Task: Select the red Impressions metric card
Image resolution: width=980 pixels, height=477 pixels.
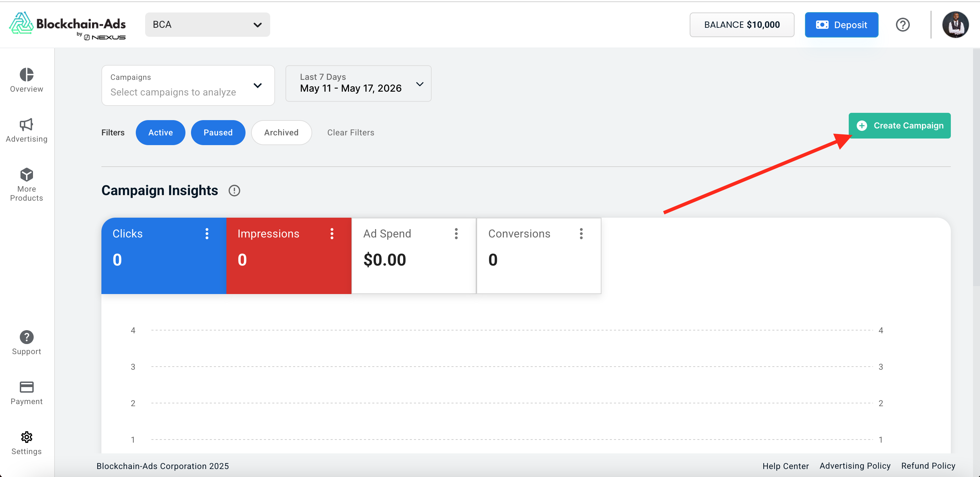Action: point(289,256)
